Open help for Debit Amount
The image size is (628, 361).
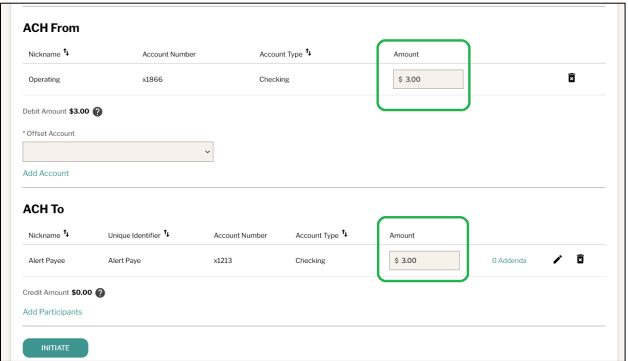tap(97, 112)
